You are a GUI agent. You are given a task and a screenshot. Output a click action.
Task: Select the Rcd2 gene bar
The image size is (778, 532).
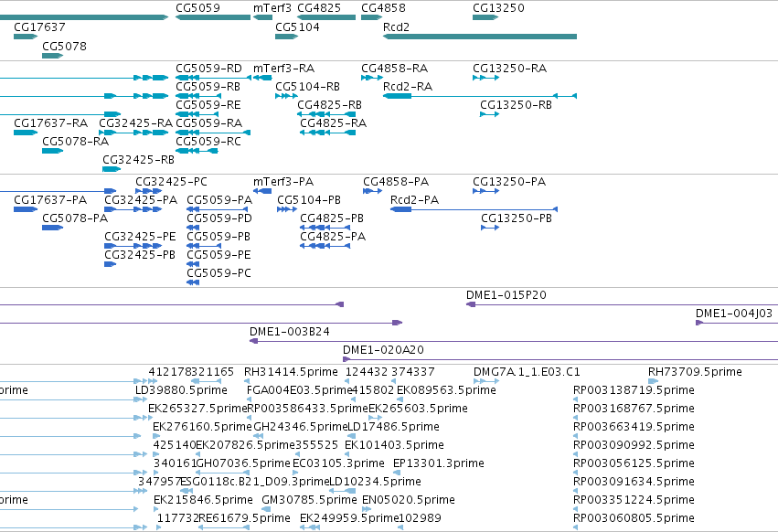point(480,37)
